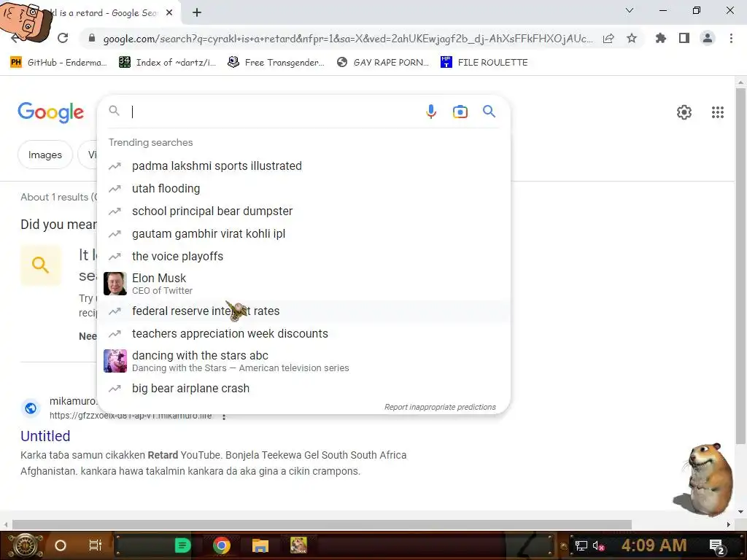Viewport: 747px width, 560px height.
Task: Open the Google apps grid
Action: 718,112
